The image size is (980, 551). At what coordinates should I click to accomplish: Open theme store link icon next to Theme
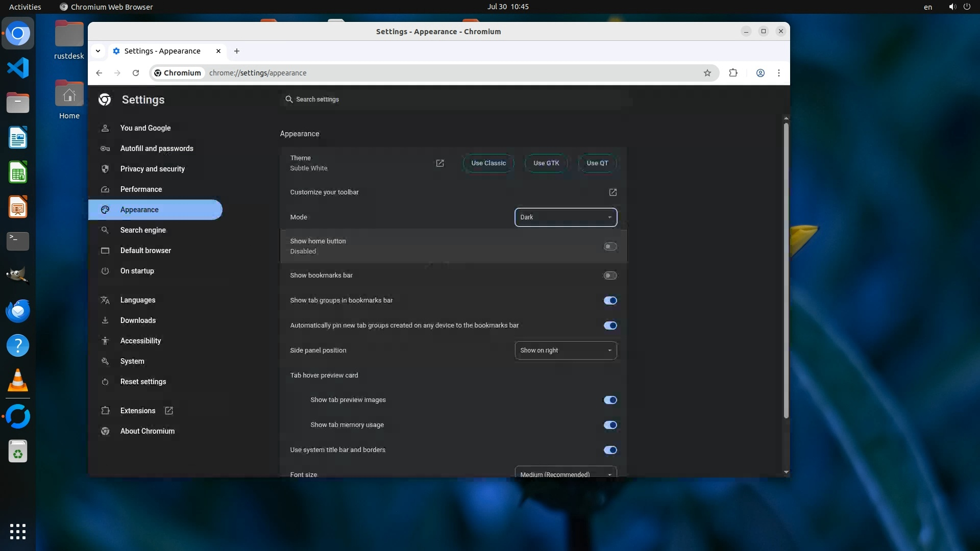click(440, 163)
